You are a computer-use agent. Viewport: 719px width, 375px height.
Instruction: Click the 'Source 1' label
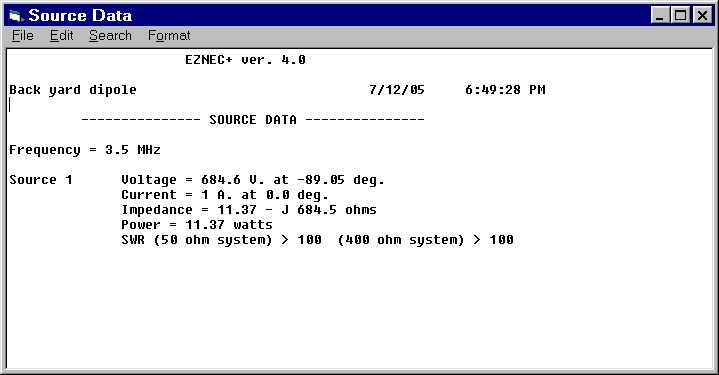(x=41, y=180)
